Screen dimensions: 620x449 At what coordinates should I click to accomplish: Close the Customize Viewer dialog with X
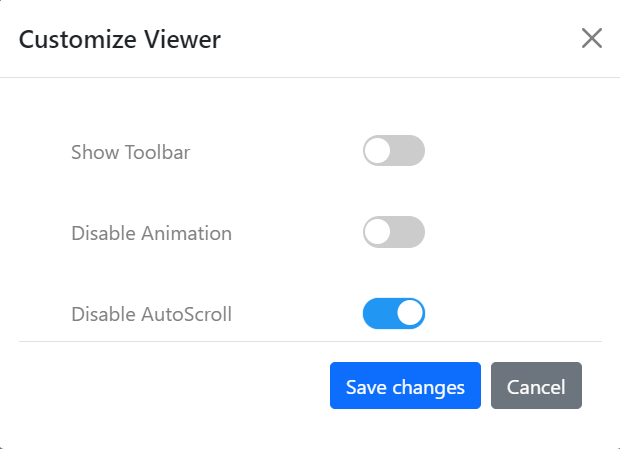(x=592, y=39)
